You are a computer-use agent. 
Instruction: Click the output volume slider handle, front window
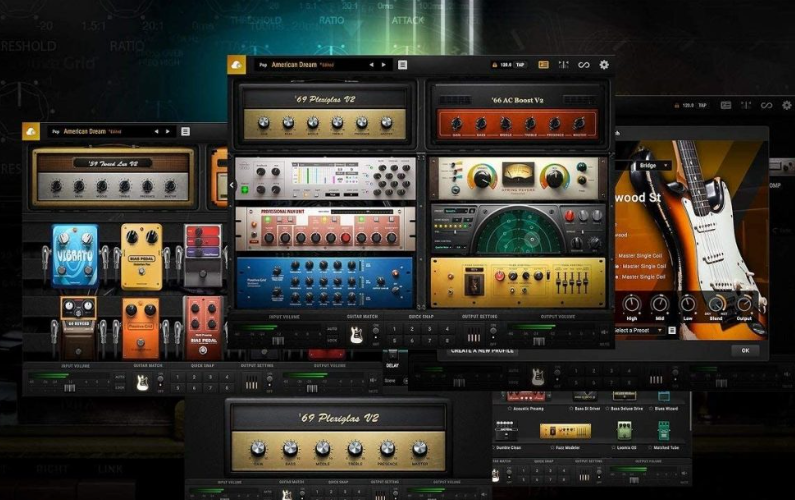(x=538, y=341)
